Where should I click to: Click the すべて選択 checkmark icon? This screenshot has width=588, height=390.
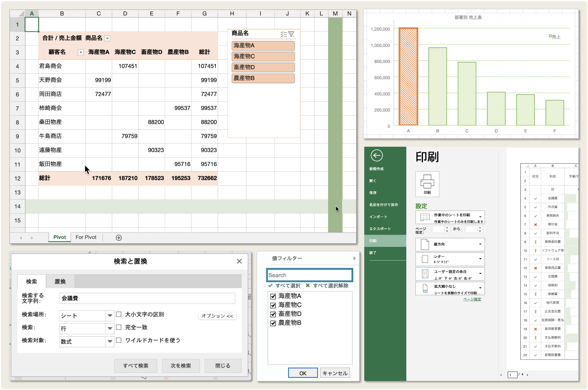pos(270,285)
